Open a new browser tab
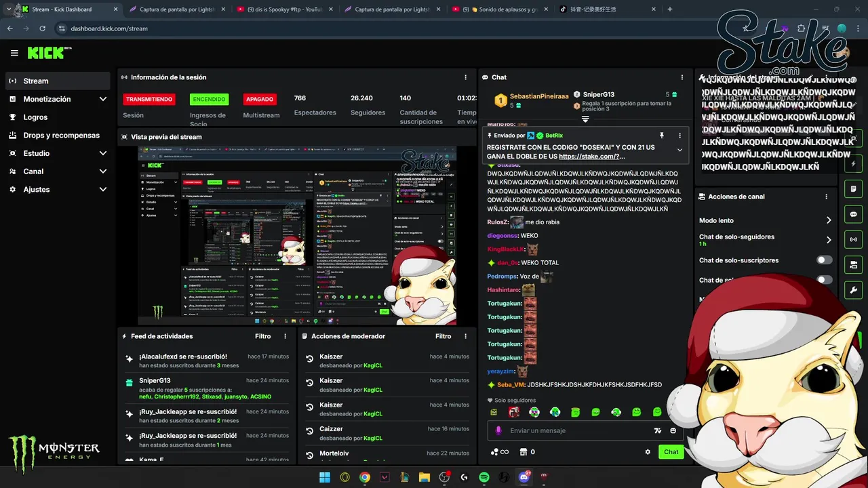The image size is (868, 488). point(670,9)
